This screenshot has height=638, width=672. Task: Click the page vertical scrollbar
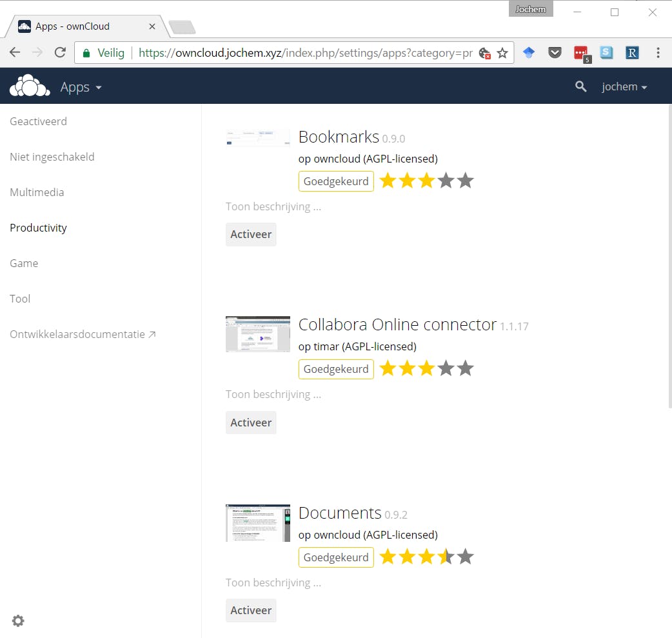[670, 257]
